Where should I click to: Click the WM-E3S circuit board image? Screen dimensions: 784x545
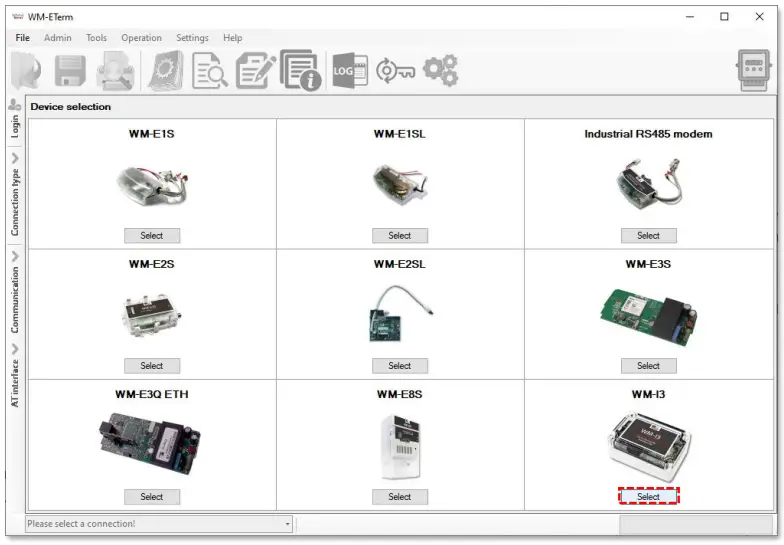pyautogui.click(x=649, y=316)
